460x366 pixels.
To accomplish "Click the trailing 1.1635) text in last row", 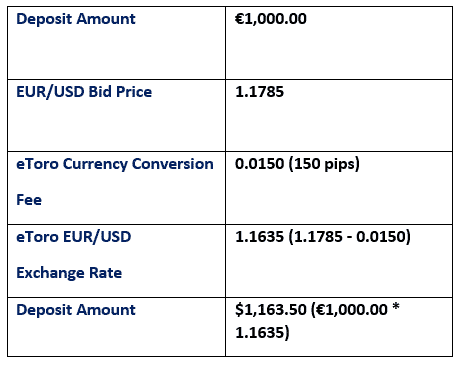I will [x=262, y=332].
